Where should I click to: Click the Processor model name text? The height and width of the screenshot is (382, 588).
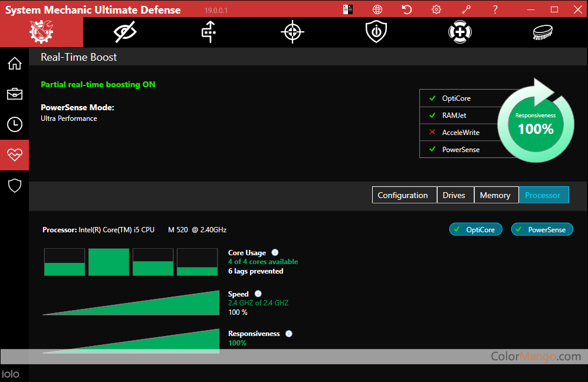click(x=153, y=230)
